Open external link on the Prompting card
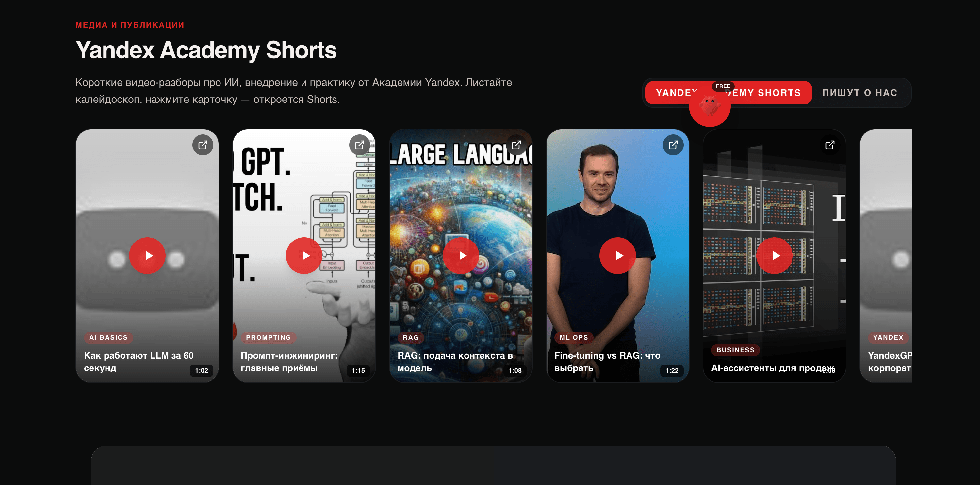Viewport: 980px width, 485px height. (360, 145)
